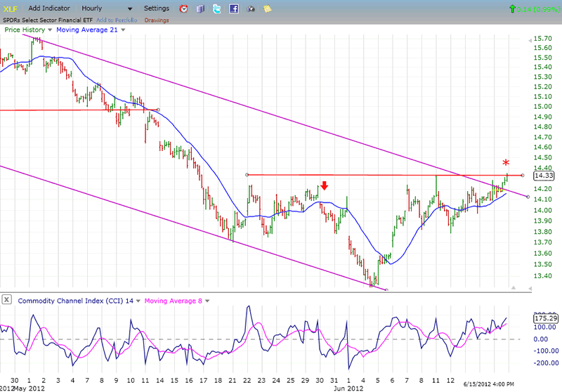This screenshot has width=562, height=392.
Task: Open the yellow notes icon
Action: point(268,8)
